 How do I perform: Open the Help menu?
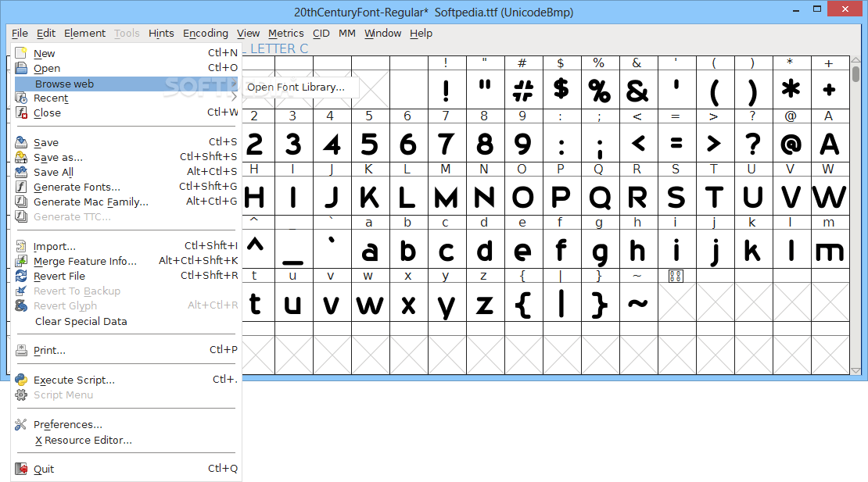(x=421, y=33)
